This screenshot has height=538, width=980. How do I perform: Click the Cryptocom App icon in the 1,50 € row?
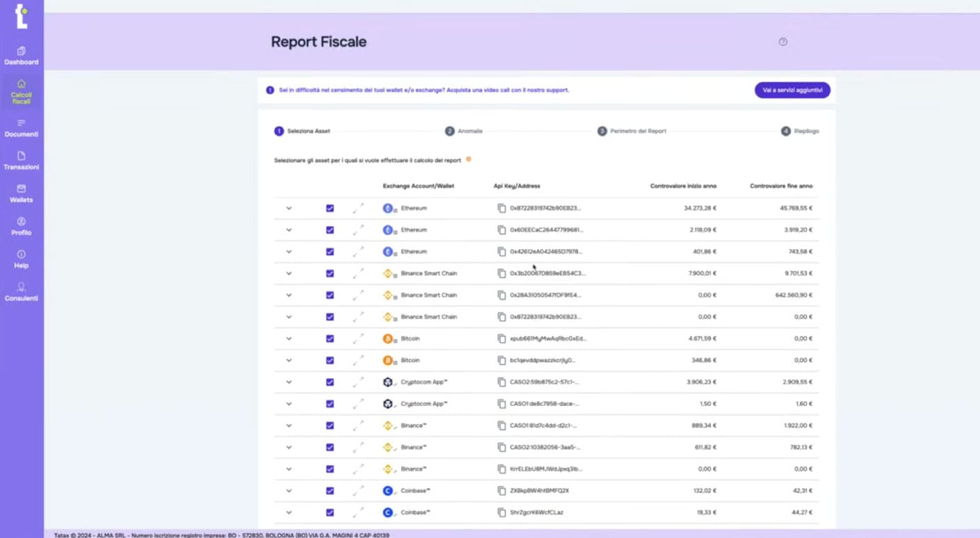pos(388,404)
